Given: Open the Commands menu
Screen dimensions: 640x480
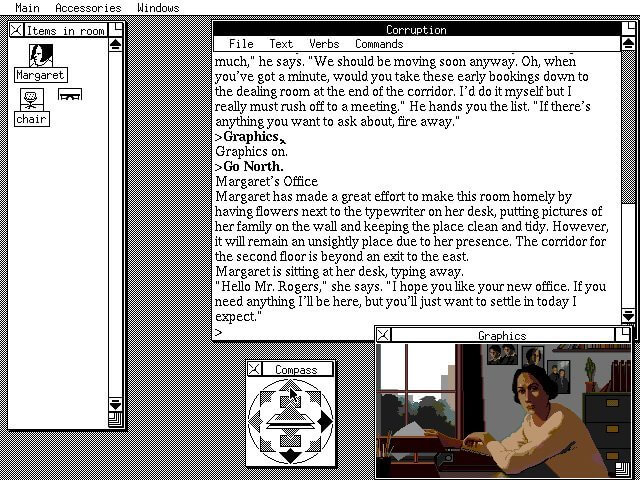Looking at the screenshot, I should (379, 44).
